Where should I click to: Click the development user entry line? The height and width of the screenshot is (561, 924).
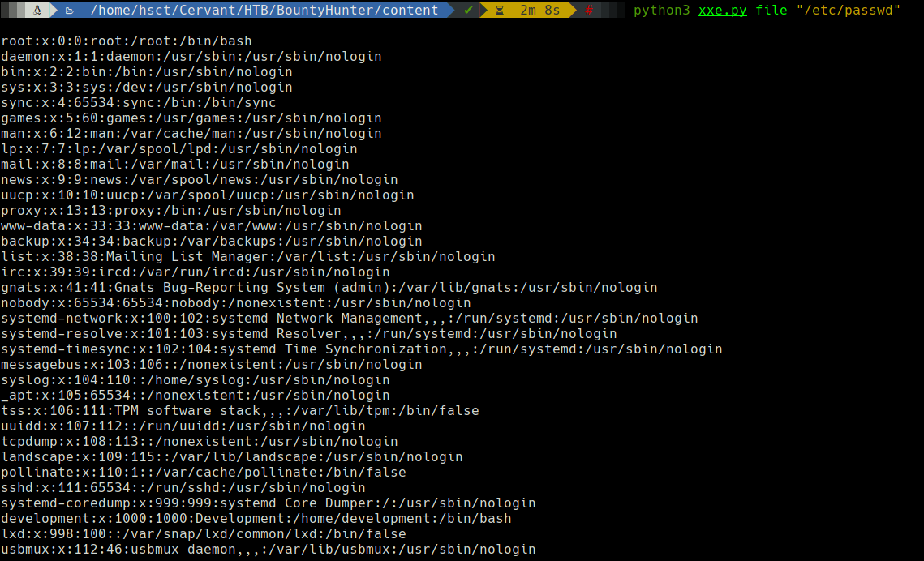click(256, 519)
